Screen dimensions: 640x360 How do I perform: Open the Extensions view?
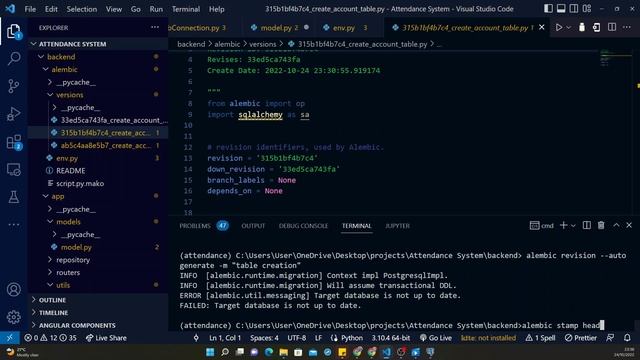(13, 142)
